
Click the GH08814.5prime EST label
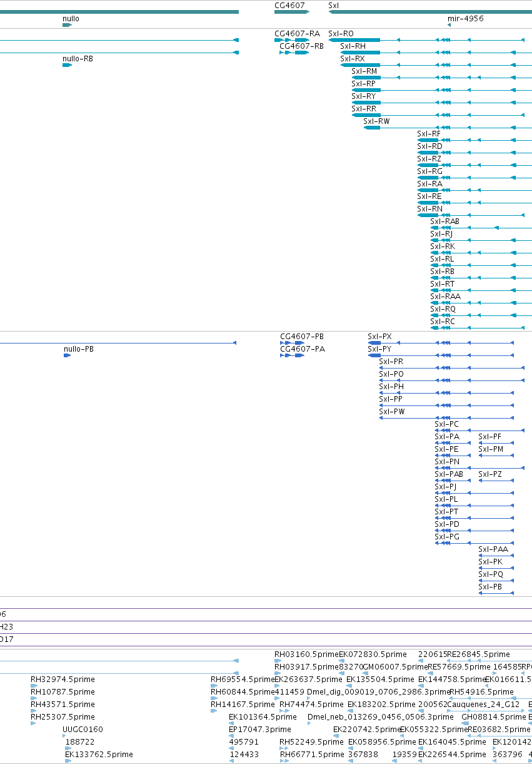click(494, 717)
